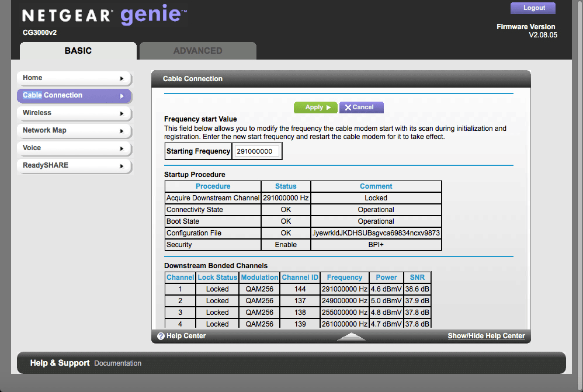Open the Home menu item
The image size is (583, 392).
point(74,78)
